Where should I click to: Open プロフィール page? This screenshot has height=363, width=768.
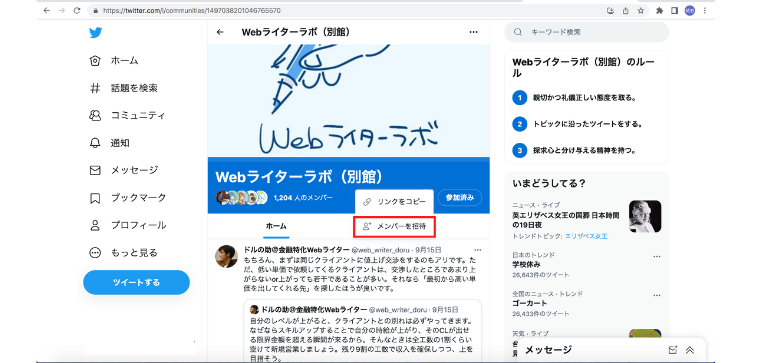[x=128, y=225]
